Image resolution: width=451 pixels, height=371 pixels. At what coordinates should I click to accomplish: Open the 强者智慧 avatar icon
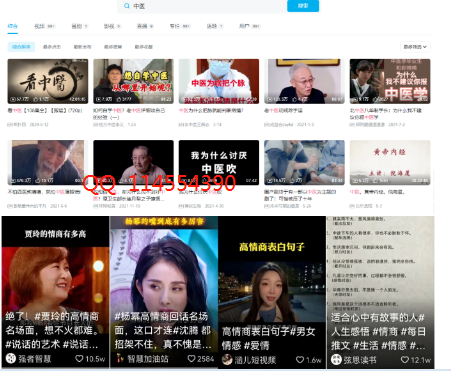pyautogui.click(x=11, y=359)
